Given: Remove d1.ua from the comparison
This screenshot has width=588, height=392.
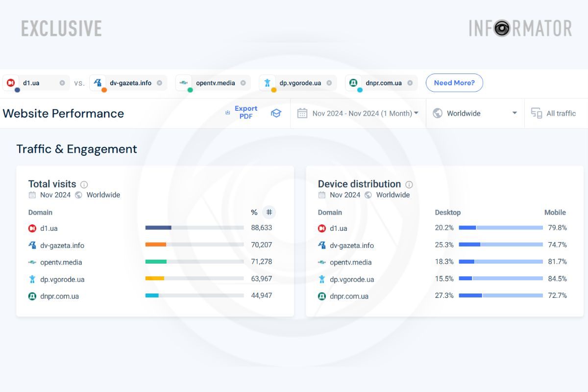Looking at the screenshot, I should 62,83.
